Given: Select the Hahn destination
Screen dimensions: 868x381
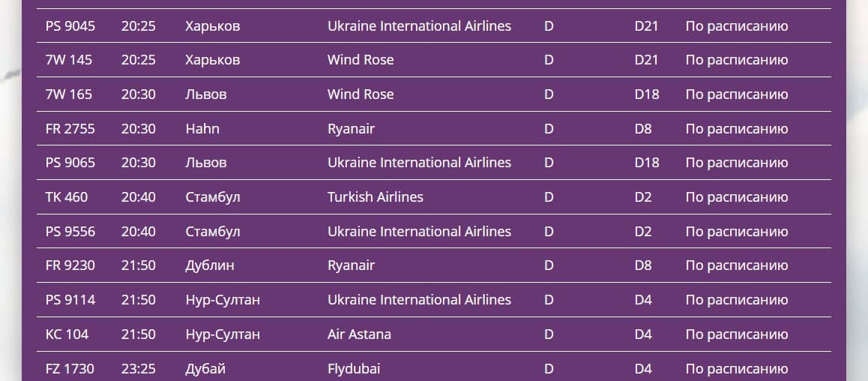Looking at the screenshot, I should point(202,129).
